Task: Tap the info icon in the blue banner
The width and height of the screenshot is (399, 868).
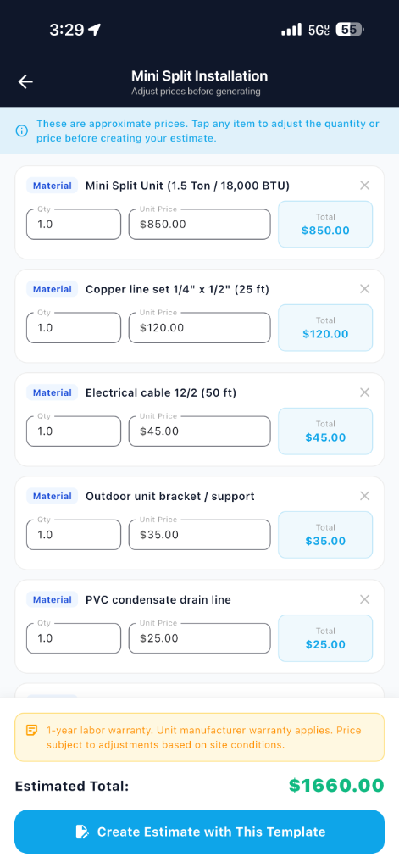Action: 21,131
